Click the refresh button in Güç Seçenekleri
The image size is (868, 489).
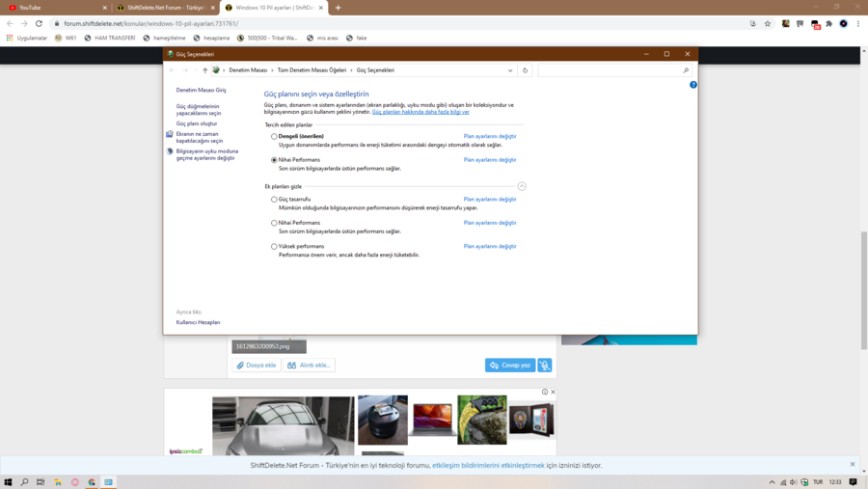coord(526,70)
